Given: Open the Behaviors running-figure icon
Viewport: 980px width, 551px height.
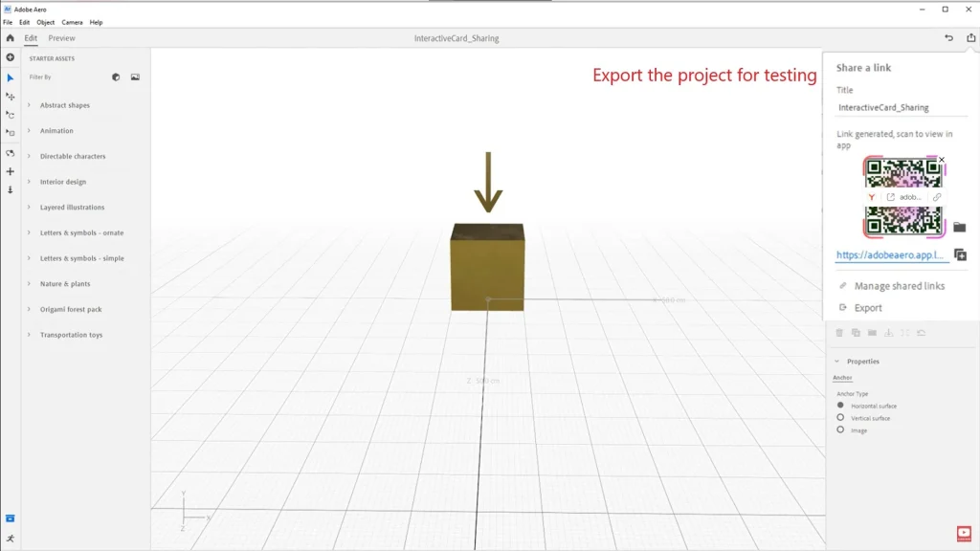Looking at the screenshot, I should click(x=10, y=539).
